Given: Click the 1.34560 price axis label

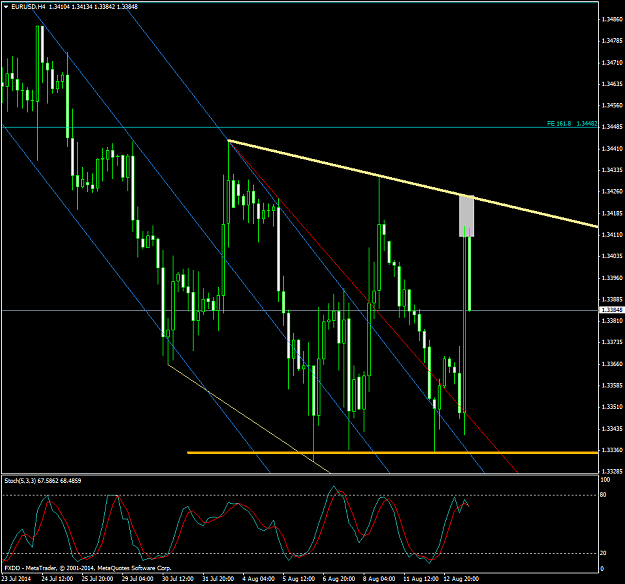Looking at the screenshot, I should click(x=612, y=105).
